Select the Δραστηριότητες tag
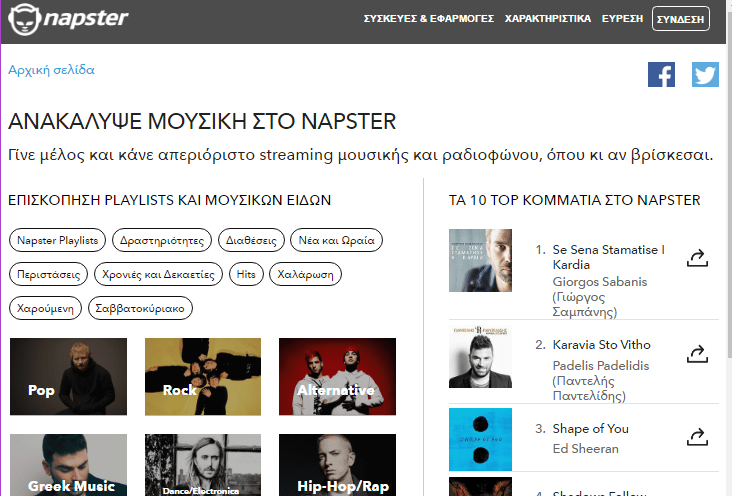The width and height of the screenshot is (732, 496). [x=162, y=240]
